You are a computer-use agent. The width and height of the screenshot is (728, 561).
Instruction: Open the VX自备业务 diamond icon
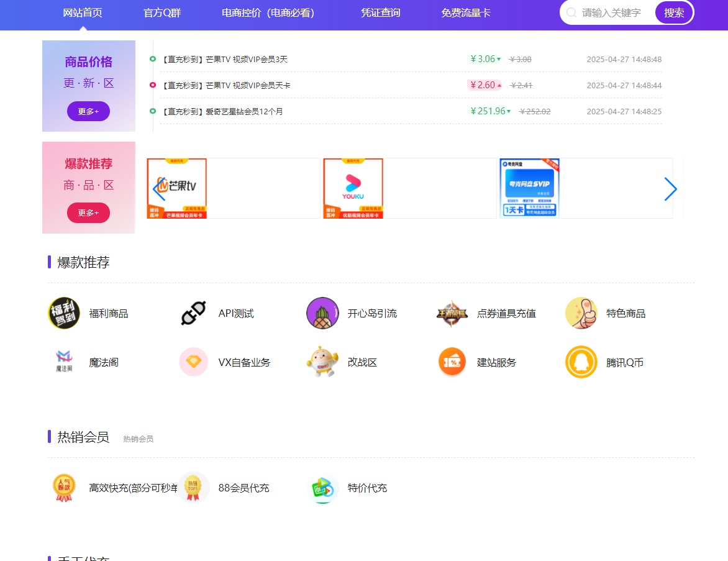193,362
